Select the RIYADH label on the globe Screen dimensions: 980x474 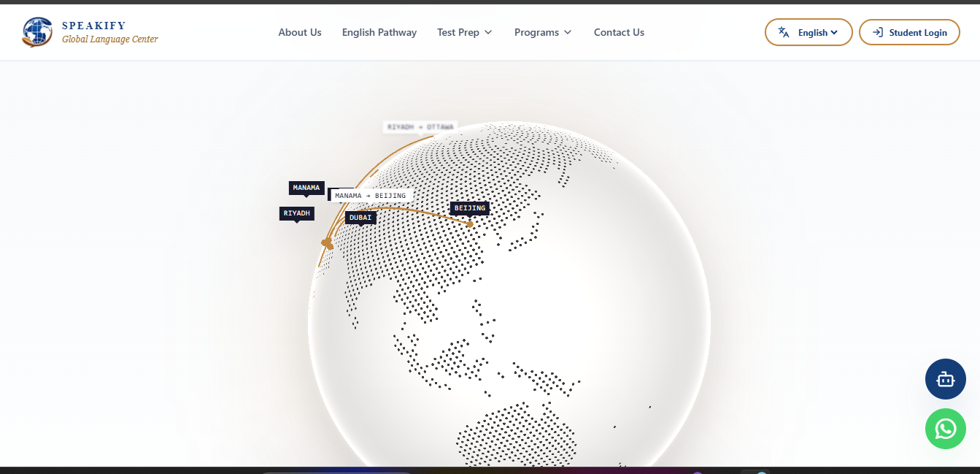pos(297,213)
